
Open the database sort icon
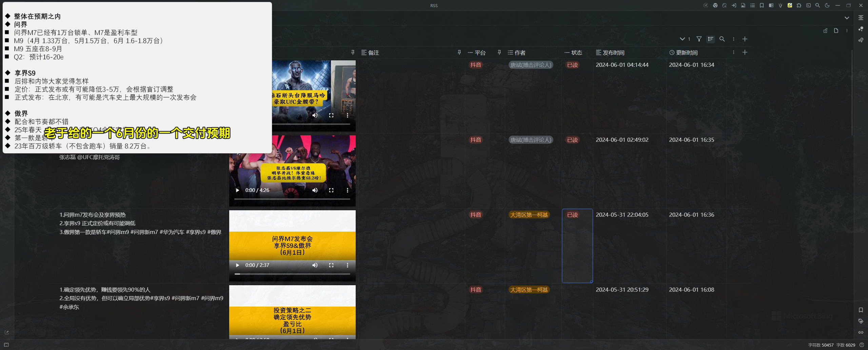coord(711,39)
